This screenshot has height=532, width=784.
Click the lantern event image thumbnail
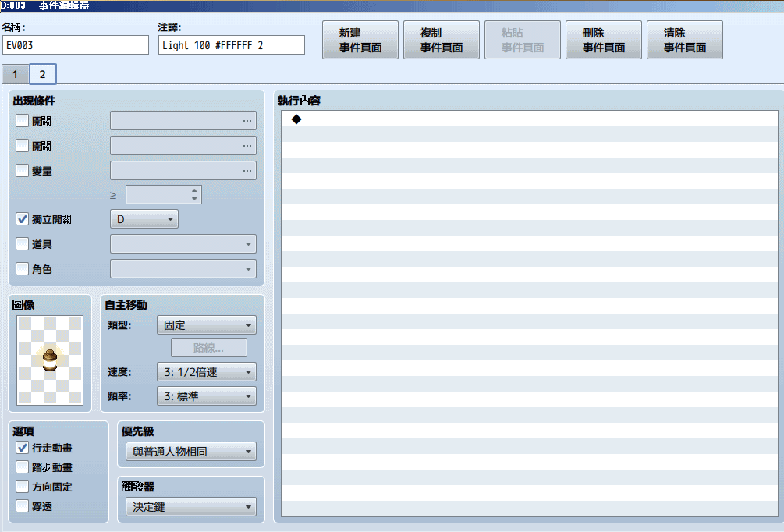pyautogui.click(x=50, y=360)
